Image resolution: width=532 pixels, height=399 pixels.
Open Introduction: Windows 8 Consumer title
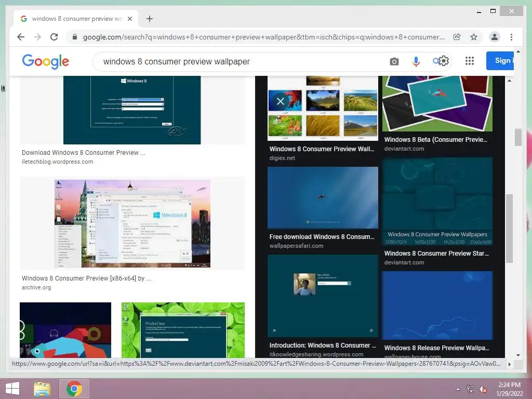click(x=322, y=345)
